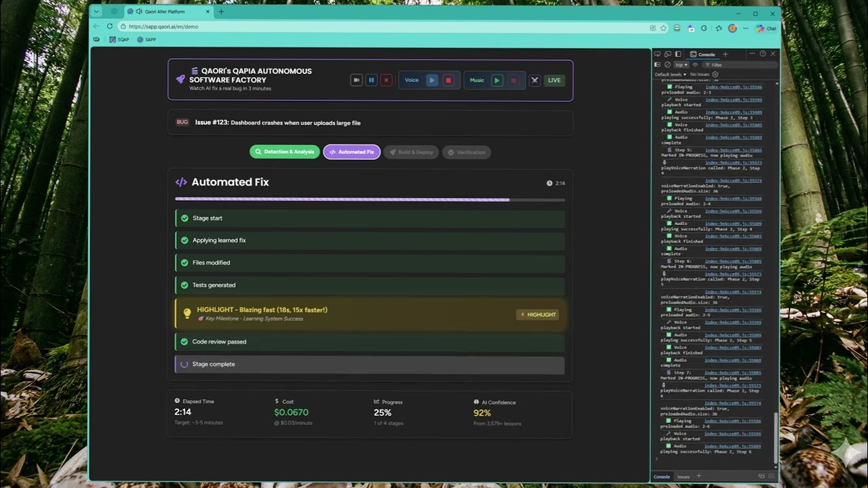The width and height of the screenshot is (868, 488).
Task: Click the 'Stage start' step row
Action: [x=370, y=218]
